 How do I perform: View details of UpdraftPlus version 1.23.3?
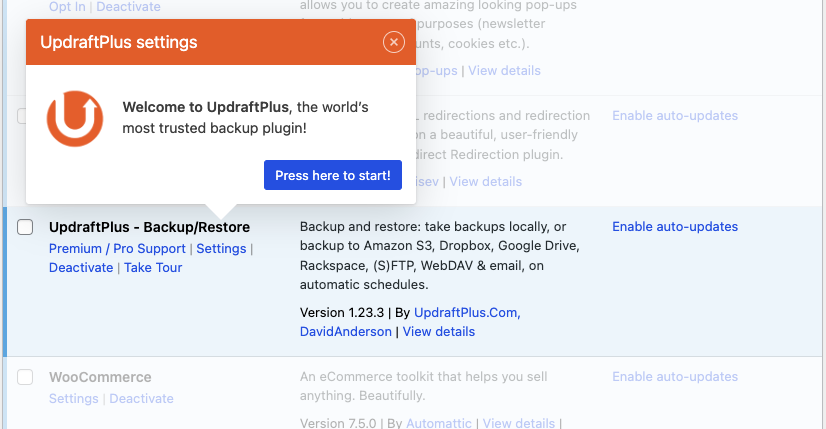[439, 332]
